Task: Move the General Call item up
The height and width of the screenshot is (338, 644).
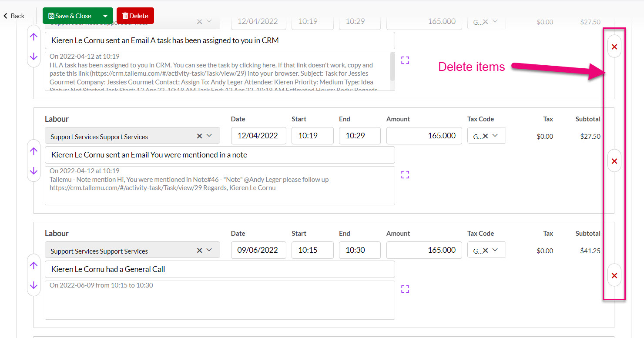Action: (34, 265)
